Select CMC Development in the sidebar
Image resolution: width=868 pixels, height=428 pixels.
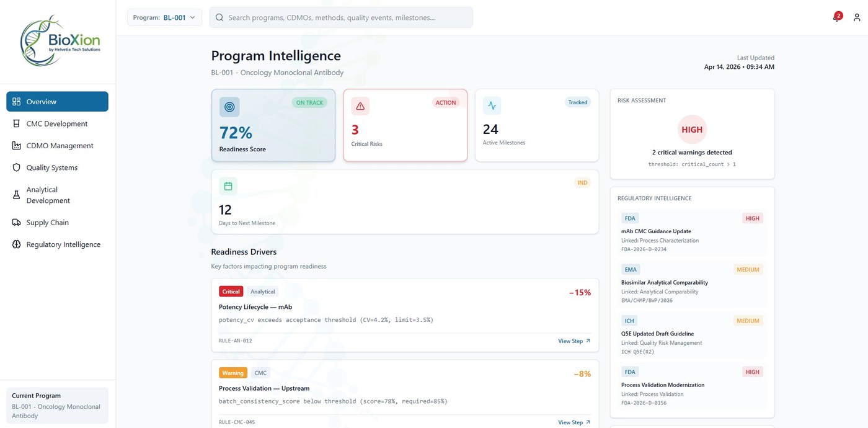coord(56,123)
